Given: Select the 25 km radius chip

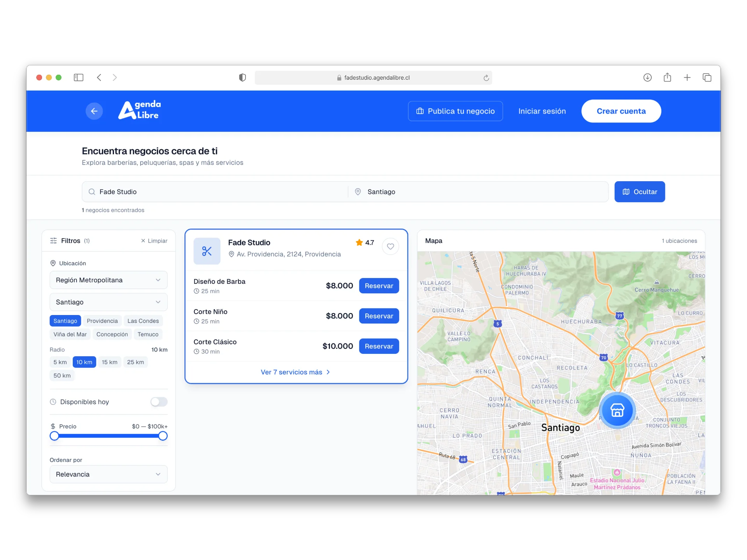Looking at the screenshot, I should 135,362.
